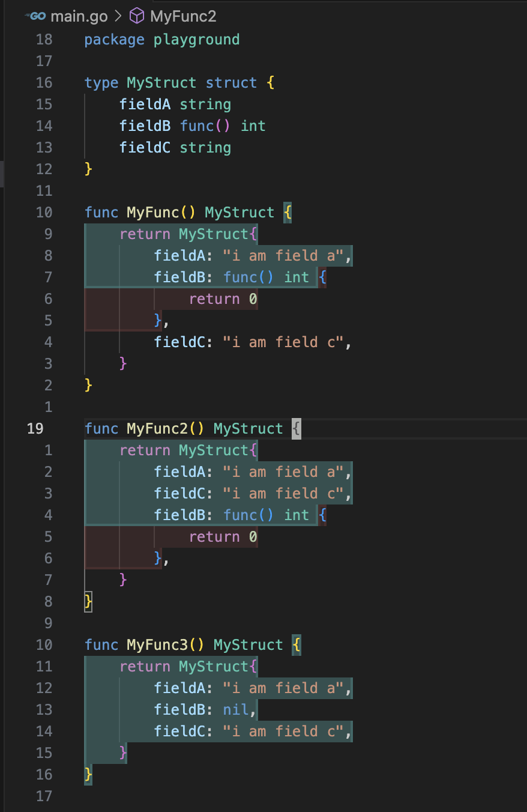
Task: Click 'return 0' inside MyFunc
Action: (x=223, y=299)
